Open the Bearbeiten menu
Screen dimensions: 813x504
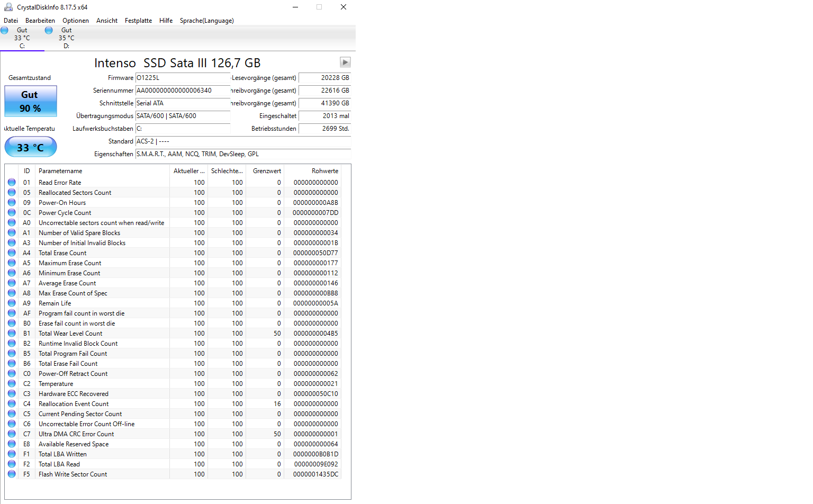point(40,21)
